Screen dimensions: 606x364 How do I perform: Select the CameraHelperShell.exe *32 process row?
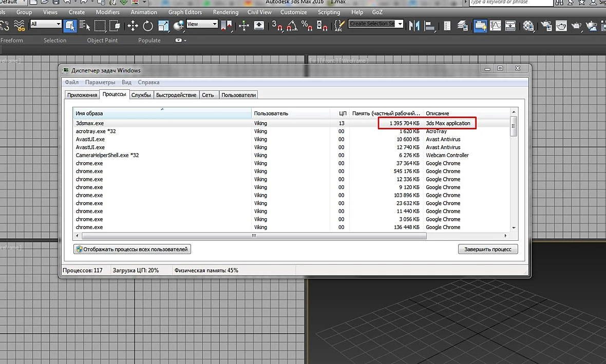click(x=292, y=156)
